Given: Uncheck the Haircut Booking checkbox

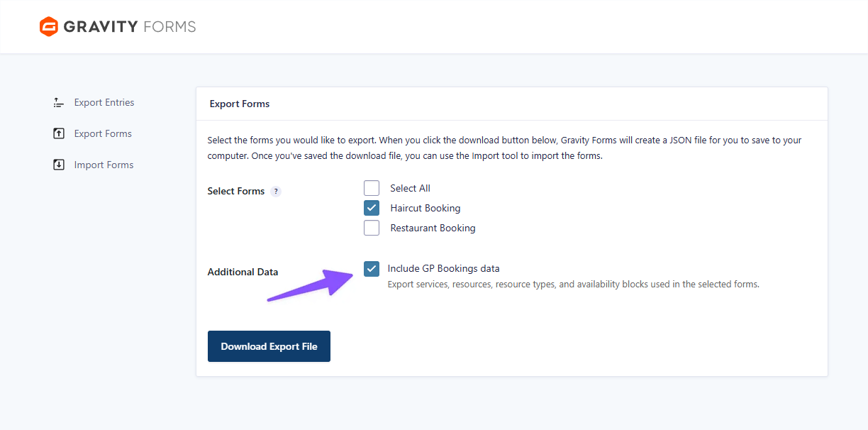Looking at the screenshot, I should click(x=372, y=208).
